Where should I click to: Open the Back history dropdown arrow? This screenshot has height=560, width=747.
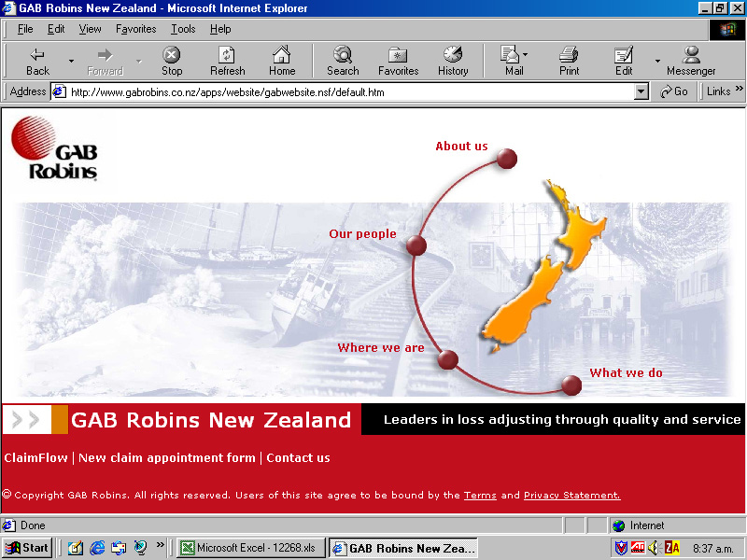tap(72, 61)
